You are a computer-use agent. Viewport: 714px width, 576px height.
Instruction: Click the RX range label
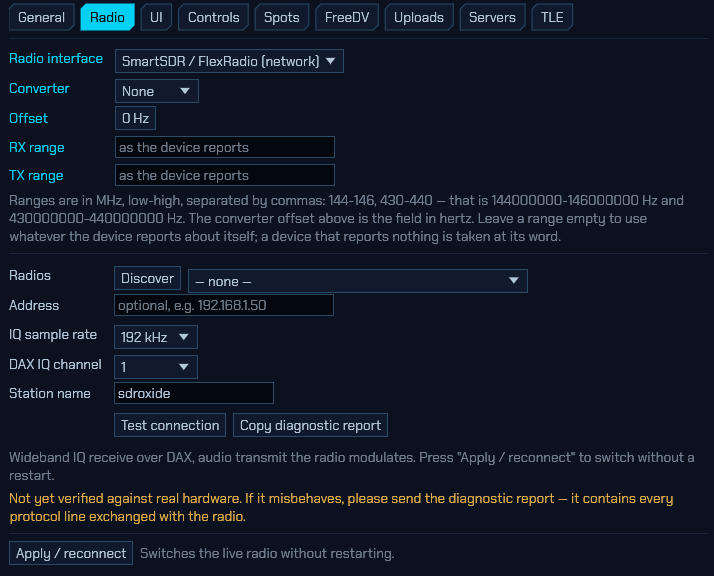(36, 148)
